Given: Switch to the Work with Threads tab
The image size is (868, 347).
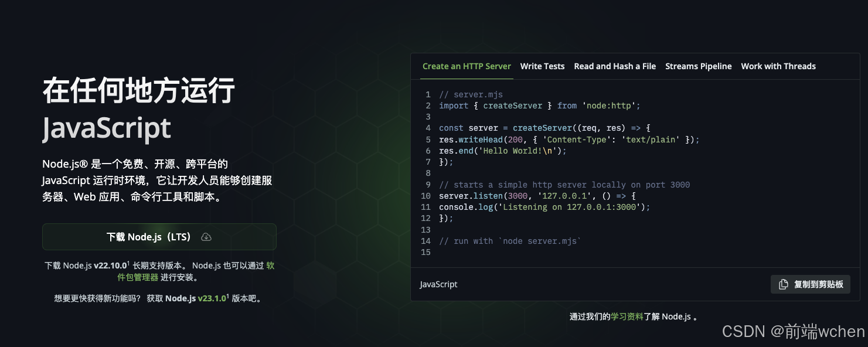Looking at the screenshot, I should 778,66.
